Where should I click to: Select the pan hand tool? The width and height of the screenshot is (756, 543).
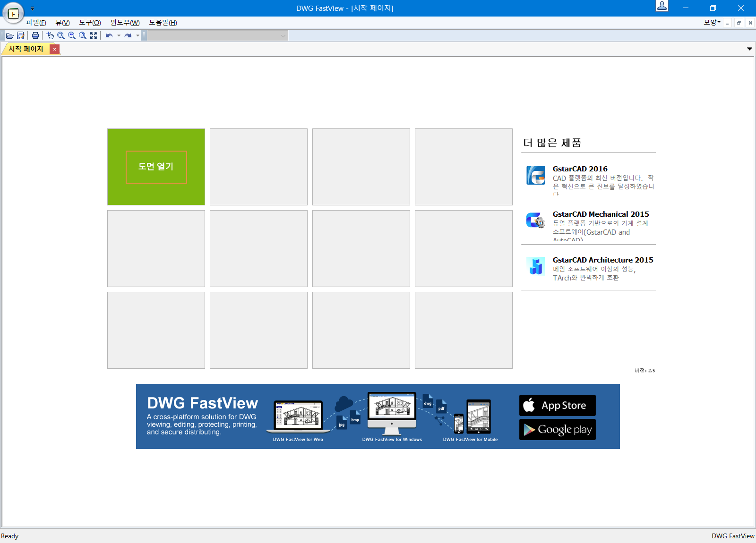point(50,35)
